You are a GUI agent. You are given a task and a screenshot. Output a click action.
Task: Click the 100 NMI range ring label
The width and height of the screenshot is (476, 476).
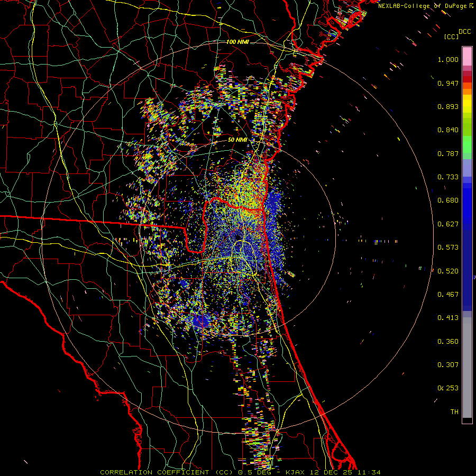237,42
